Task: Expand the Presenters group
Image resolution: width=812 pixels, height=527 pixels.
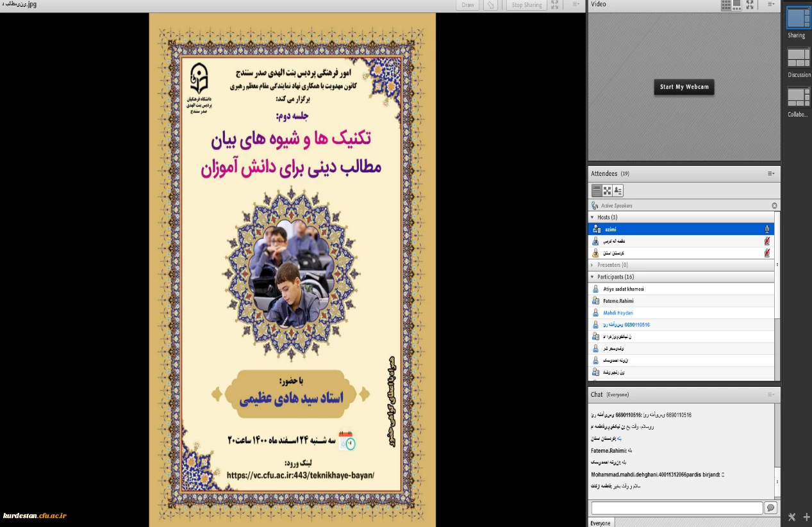Action: [592, 265]
